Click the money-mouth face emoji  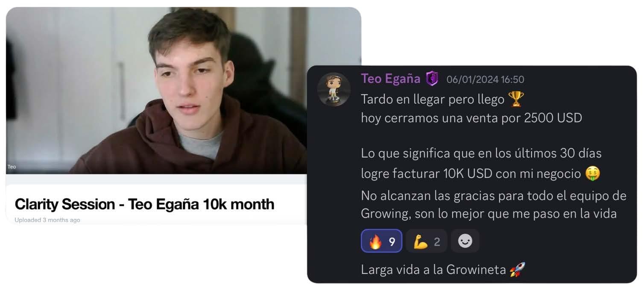pyautogui.click(x=593, y=173)
